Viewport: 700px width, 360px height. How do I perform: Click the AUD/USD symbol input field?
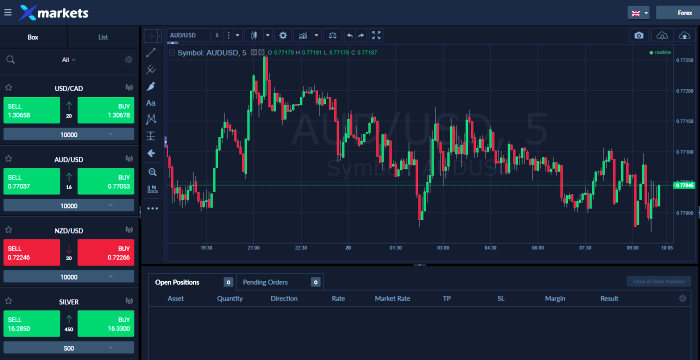pos(188,35)
